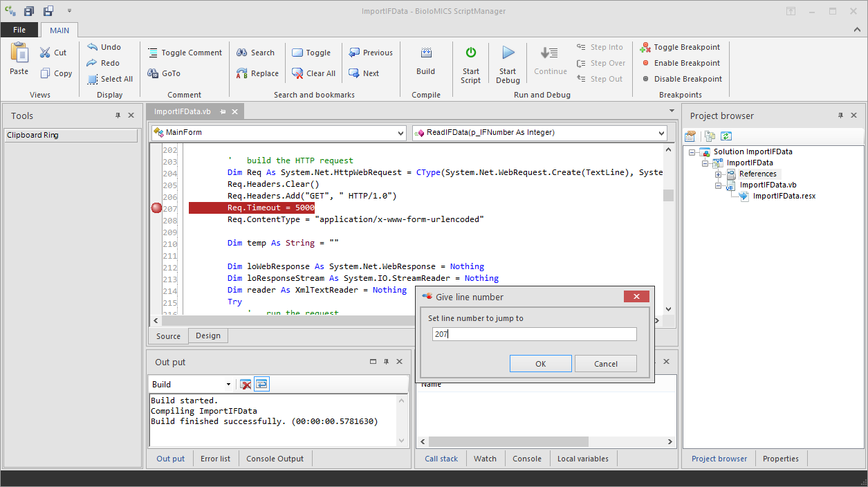Confirm line number with OK
This screenshot has height=487, width=868.
click(541, 364)
